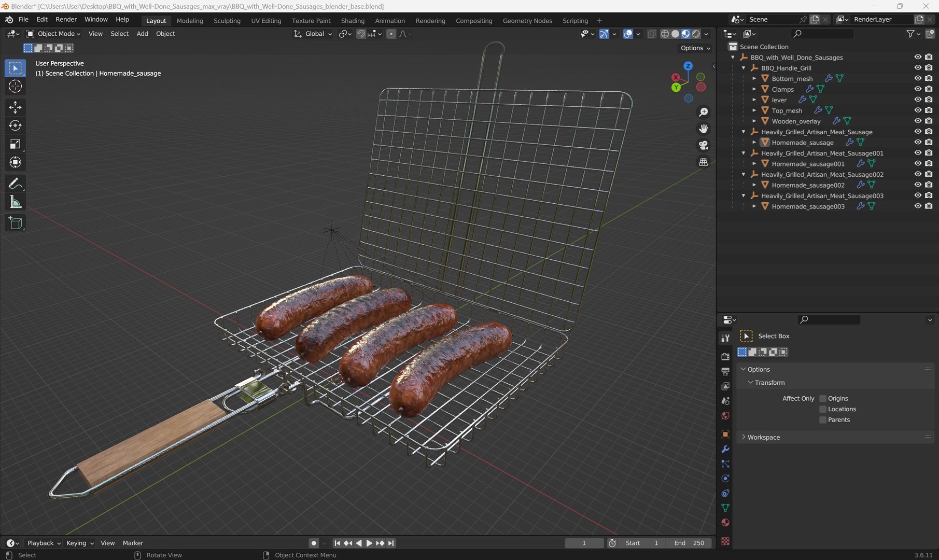The height and width of the screenshot is (560, 939).
Task: Switch to the Geometry Nodes workspace tab
Action: (x=527, y=21)
